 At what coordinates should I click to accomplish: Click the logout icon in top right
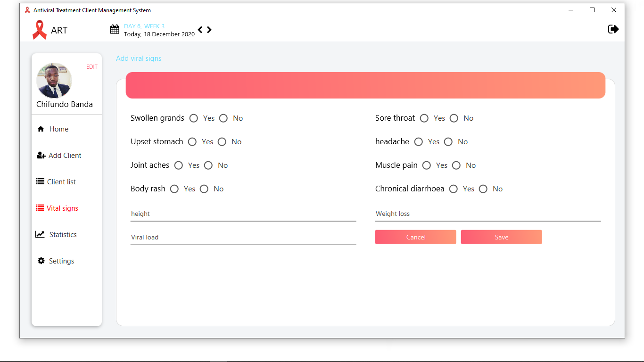click(613, 29)
